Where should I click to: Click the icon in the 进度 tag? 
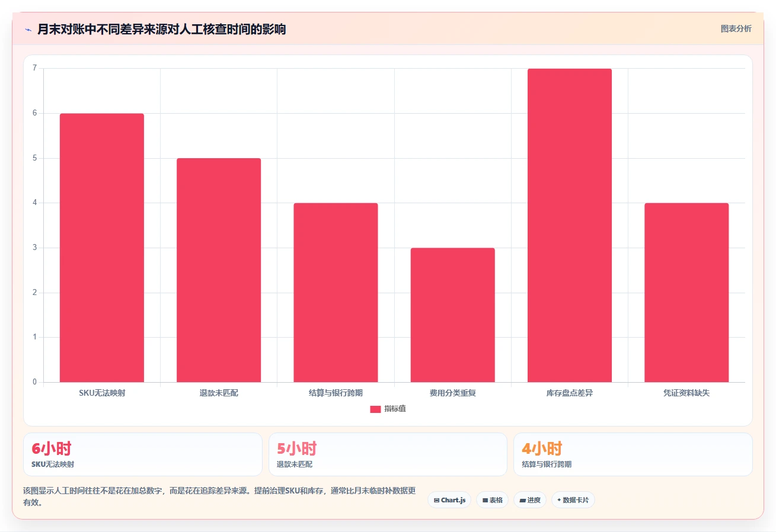click(522, 501)
